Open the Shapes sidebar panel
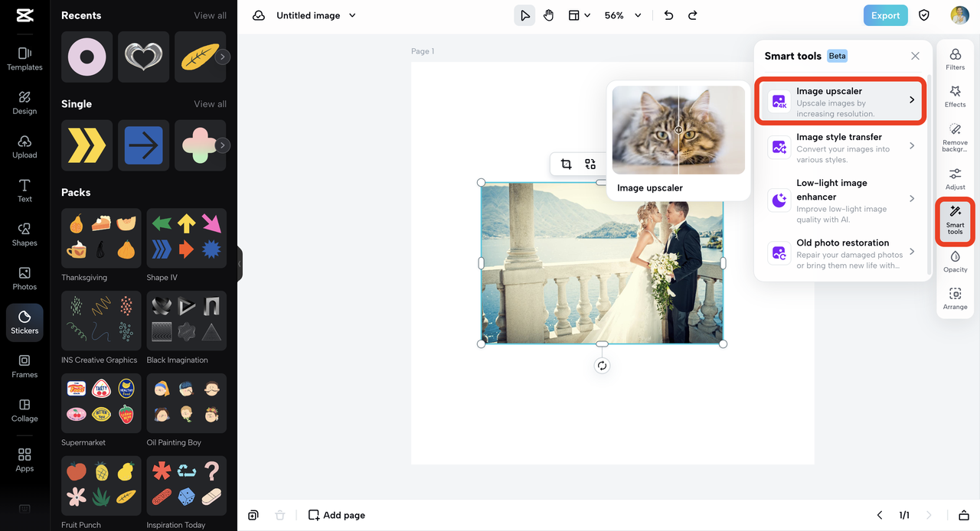The width and height of the screenshot is (980, 531). [x=24, y=234]
